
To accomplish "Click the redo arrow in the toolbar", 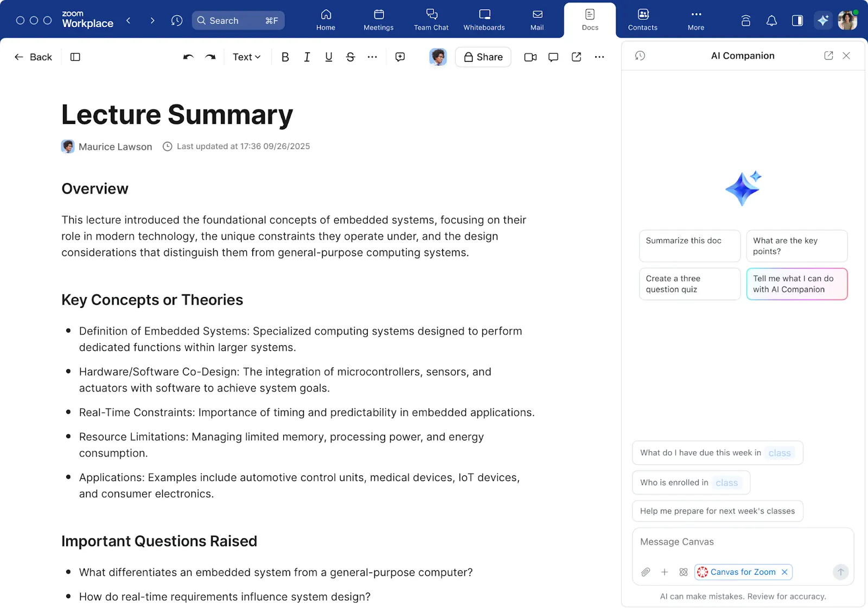I will [210, 57].
